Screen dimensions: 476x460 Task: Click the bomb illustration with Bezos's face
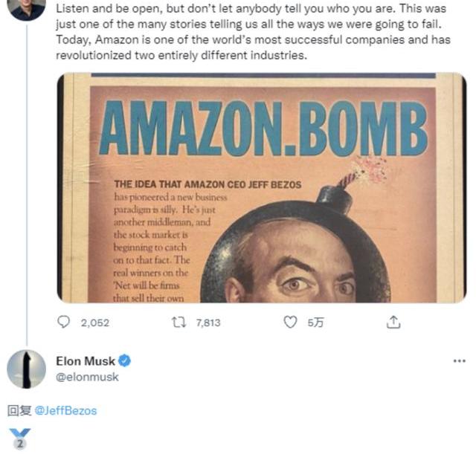click(x=294, y=253)
